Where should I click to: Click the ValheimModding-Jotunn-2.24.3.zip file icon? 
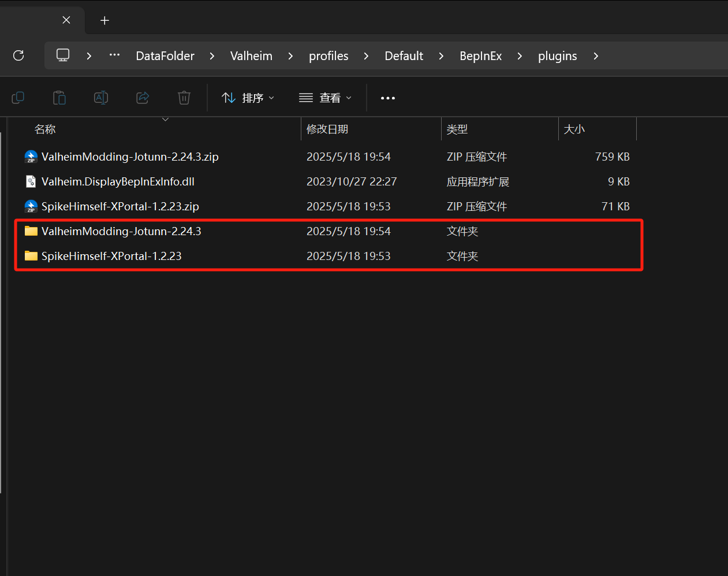(x=31, y=157)
